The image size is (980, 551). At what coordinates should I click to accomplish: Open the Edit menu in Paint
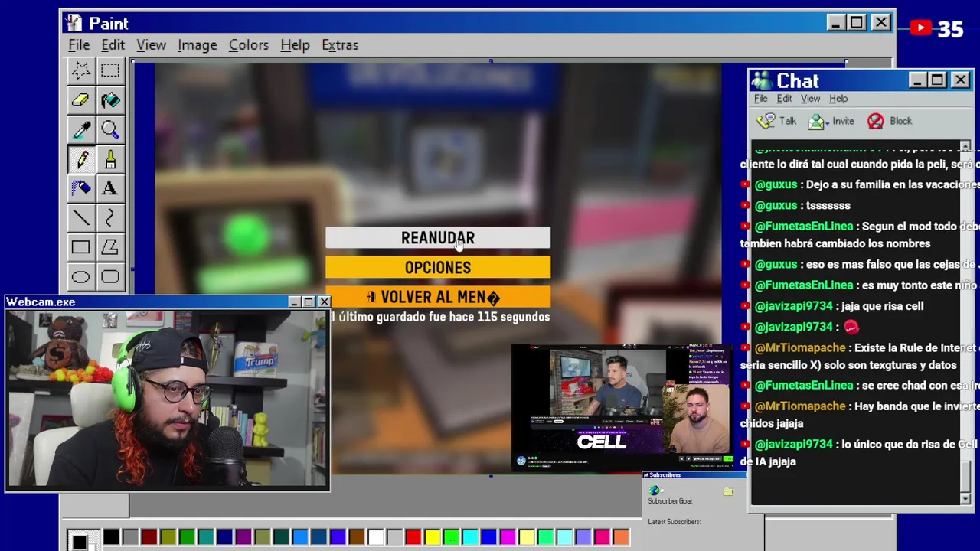click(x=113, y=45)
